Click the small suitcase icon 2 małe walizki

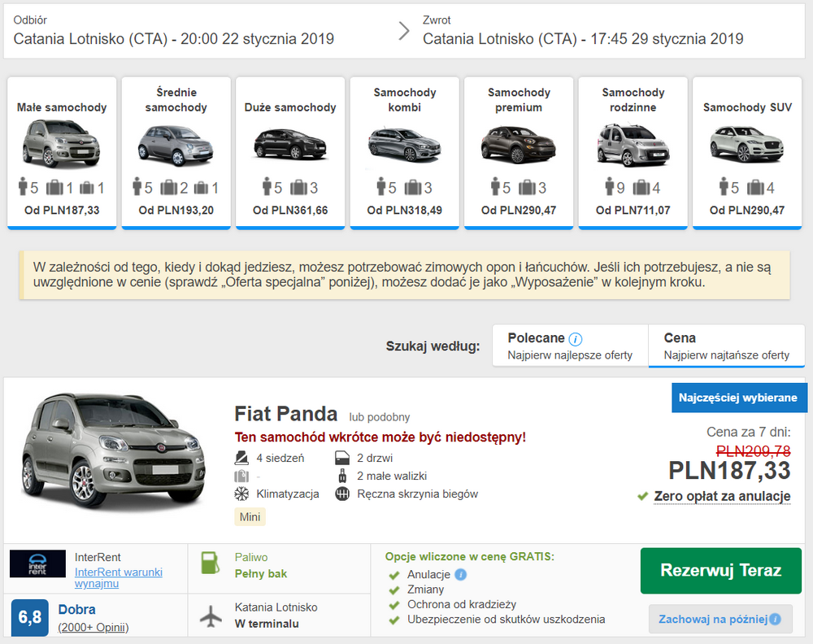(342, 476)
